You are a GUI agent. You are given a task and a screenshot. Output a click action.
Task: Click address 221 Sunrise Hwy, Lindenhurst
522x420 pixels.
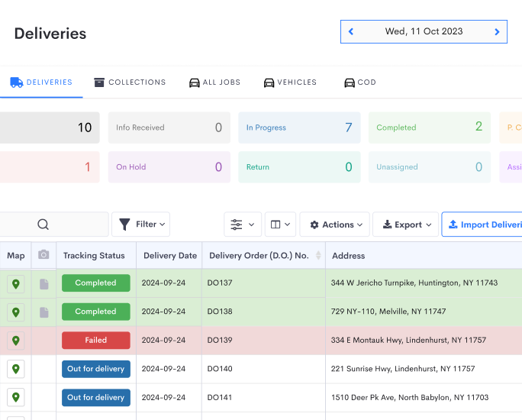[403, 369]
